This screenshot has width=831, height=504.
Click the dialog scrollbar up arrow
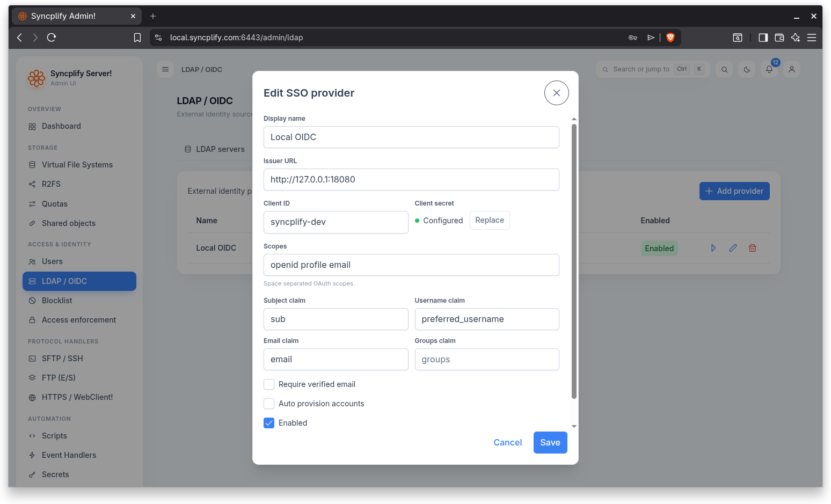pos(574,119)
